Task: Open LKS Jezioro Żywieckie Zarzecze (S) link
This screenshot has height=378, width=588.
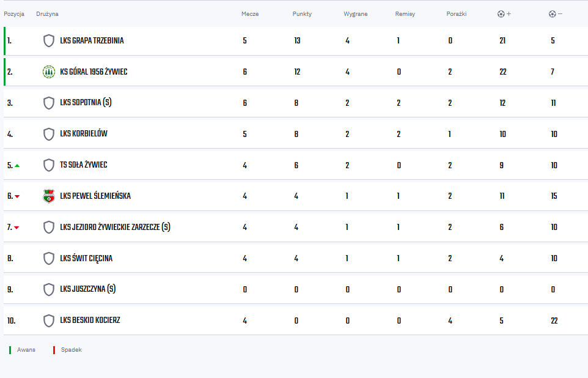Action: (115, 227)
